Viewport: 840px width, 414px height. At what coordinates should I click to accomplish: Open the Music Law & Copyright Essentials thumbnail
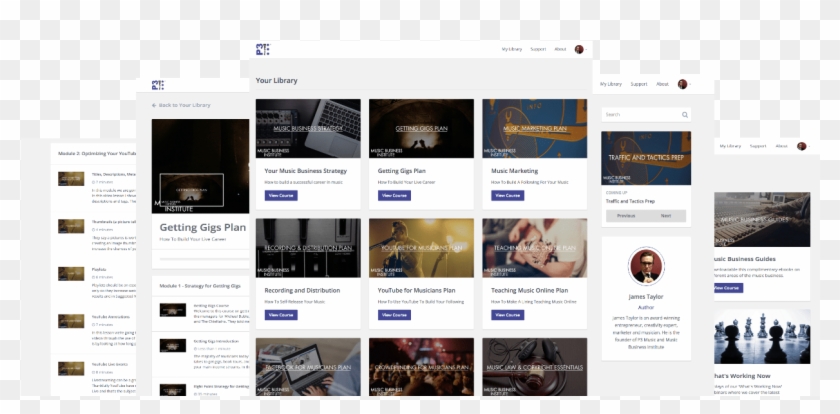pos(535,367)
